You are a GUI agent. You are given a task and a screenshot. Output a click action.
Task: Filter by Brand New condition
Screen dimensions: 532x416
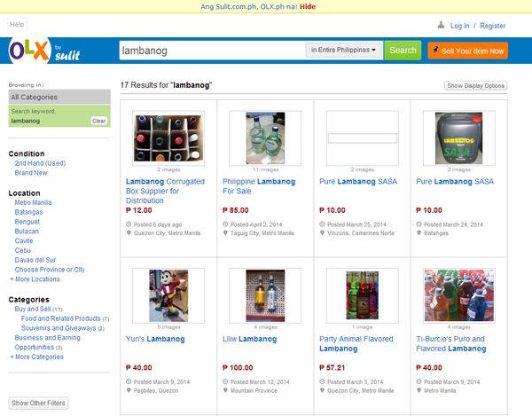click(31, 173)
